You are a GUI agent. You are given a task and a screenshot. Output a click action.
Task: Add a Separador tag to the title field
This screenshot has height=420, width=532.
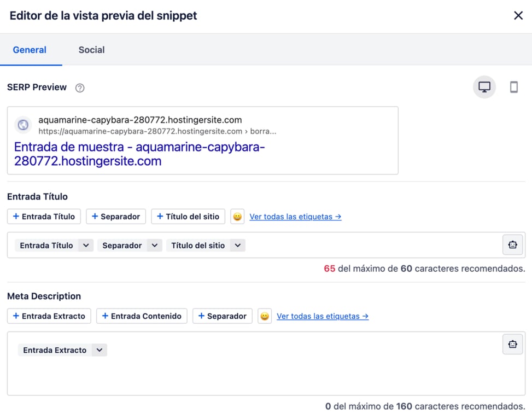pos(115,217)
